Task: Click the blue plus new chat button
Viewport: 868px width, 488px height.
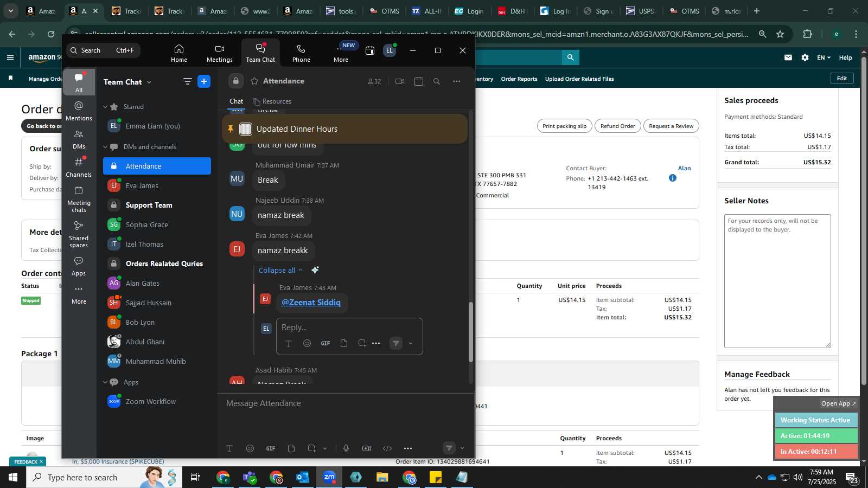Action: (204, 81)
